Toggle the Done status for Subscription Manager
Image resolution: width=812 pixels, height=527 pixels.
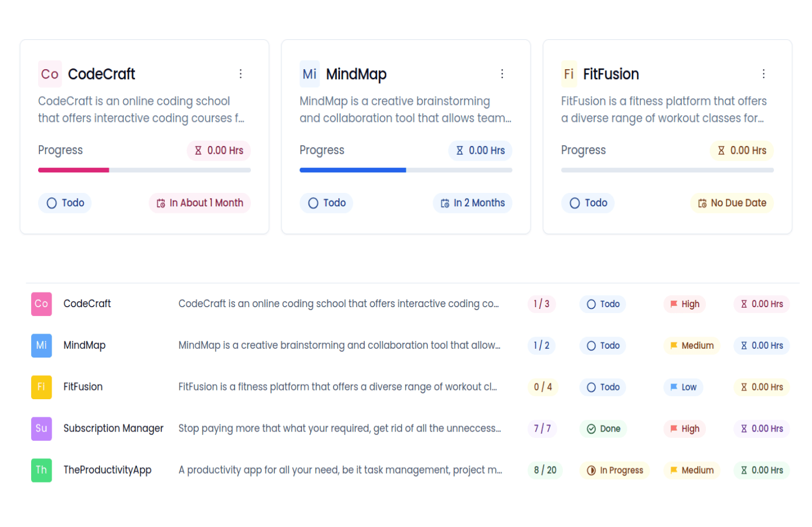(603, 429)
